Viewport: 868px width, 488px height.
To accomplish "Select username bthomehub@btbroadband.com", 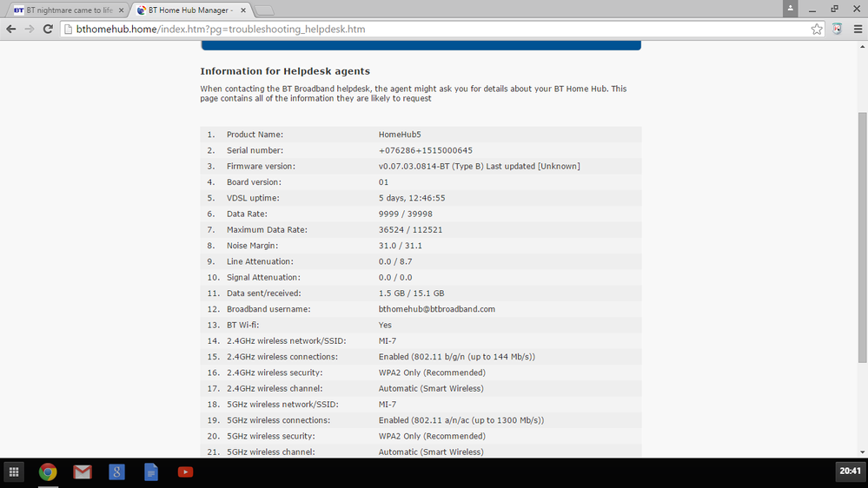I will point(437,309).
